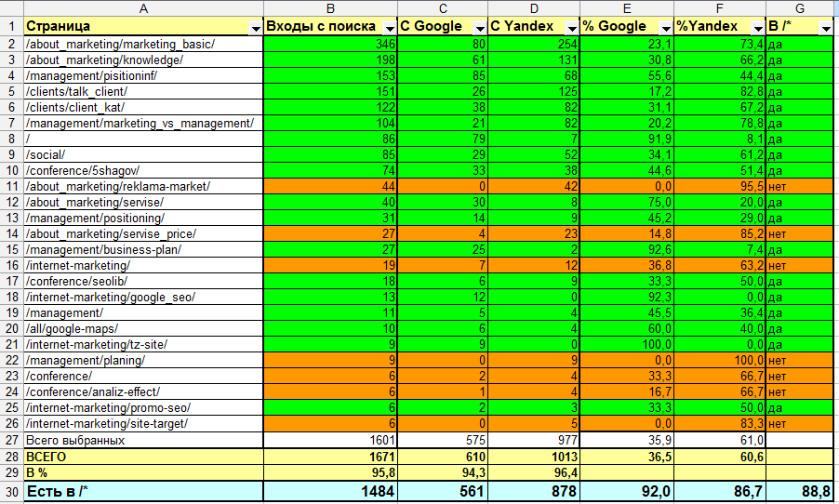Select column G header
This screenshot has width=839, height=504.
(802, 8)
